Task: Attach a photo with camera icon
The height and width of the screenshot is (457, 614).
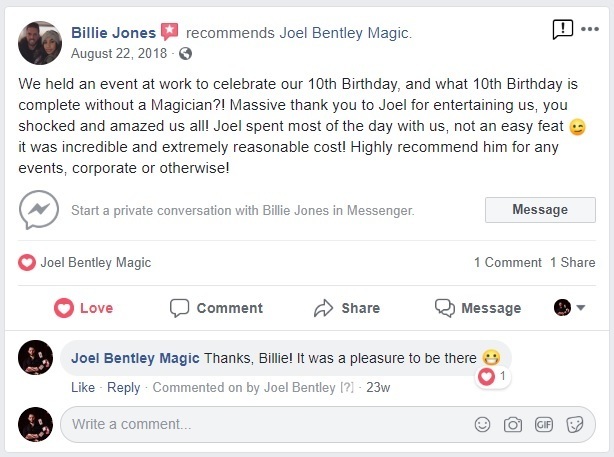Action: coord(513,424)
